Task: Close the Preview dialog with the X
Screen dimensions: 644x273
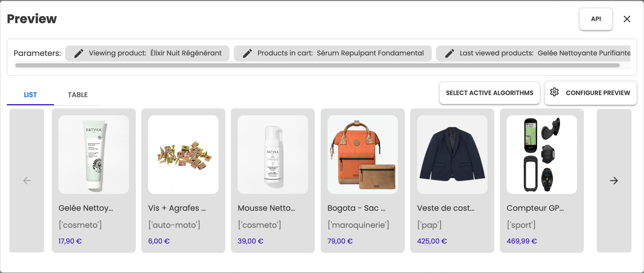Action: 627,19
